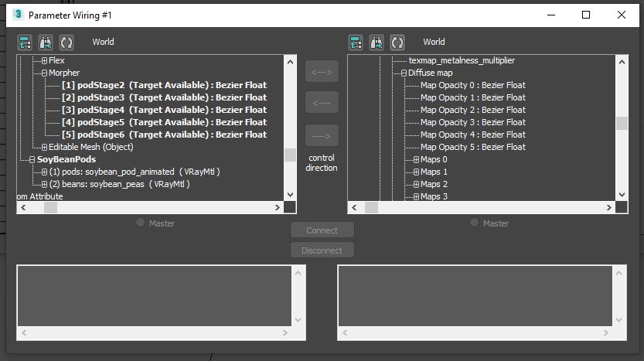Click left panel Find Next Parameter binoculars icon
Screen dimensions: 644x361
coord(46,42)
